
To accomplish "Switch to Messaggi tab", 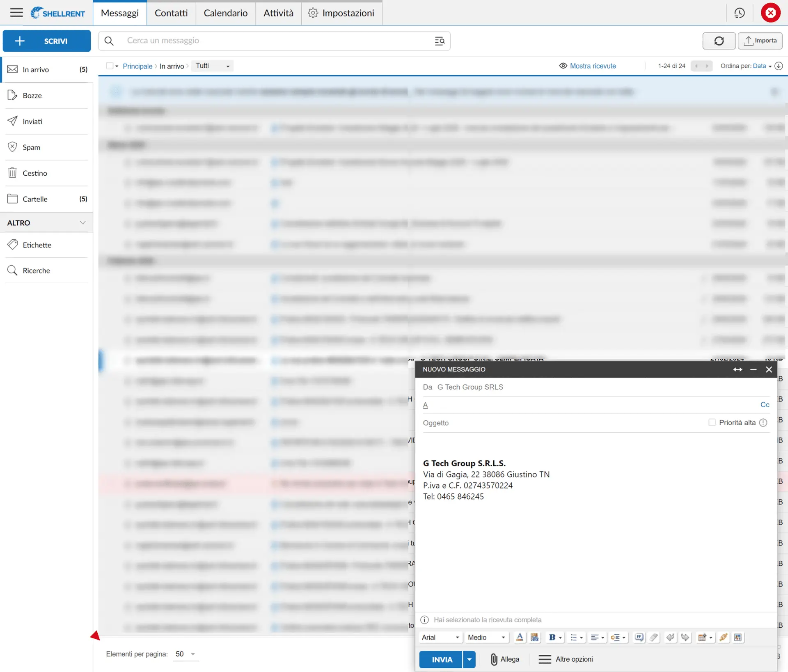I will (120, 13).
